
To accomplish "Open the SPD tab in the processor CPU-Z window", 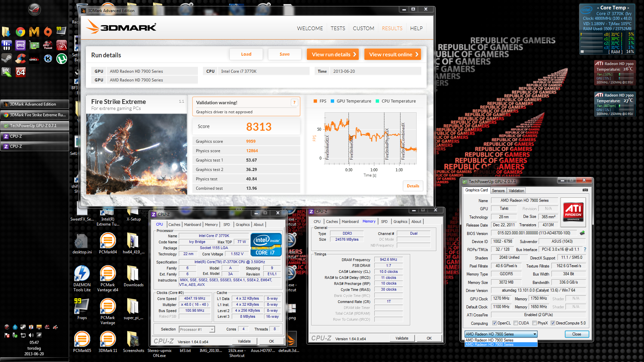I will pyautogui.click(x=227, y=225).
